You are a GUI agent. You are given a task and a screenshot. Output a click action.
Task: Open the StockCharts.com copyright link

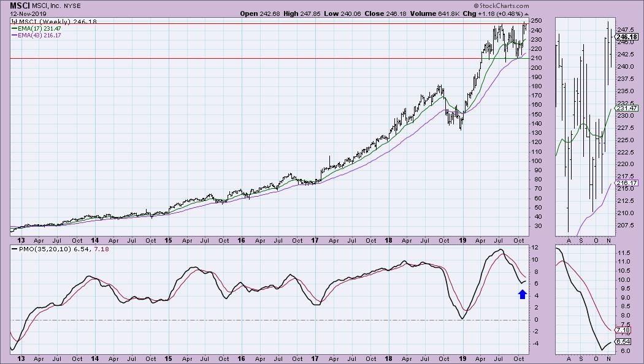pyautogui.click(x=501, y=6)
